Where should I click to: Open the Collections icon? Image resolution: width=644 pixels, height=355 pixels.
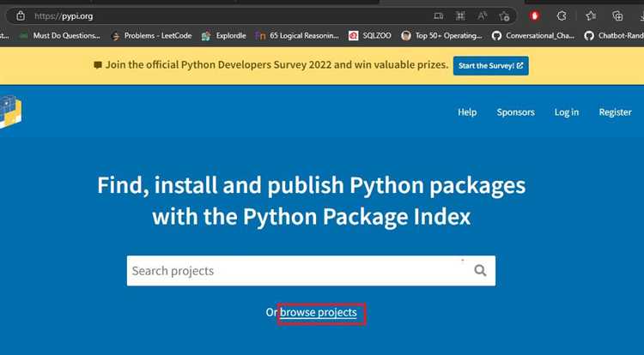(617, 16)
